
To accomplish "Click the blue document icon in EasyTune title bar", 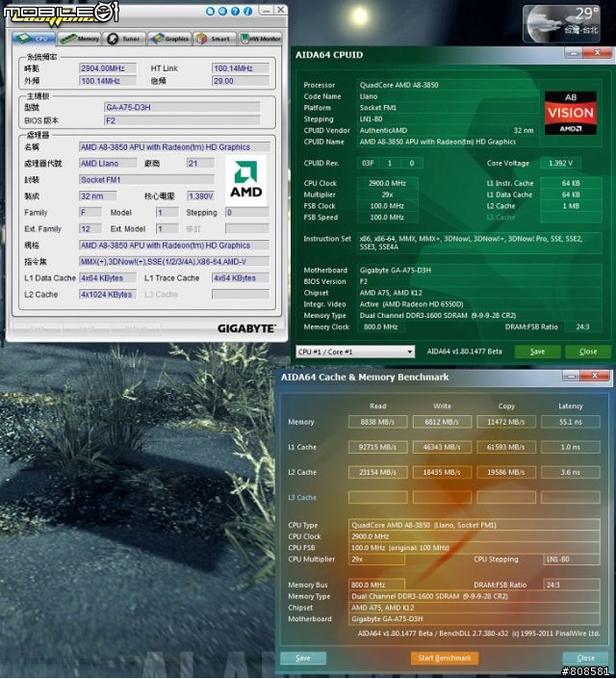I will tap(210, 11).
